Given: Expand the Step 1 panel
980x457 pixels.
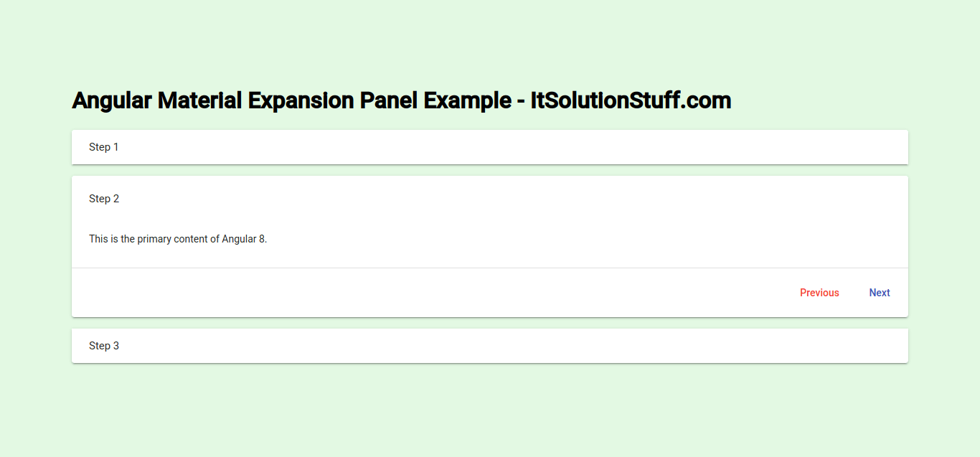Looking at the screenshot, I should point(490,147).
